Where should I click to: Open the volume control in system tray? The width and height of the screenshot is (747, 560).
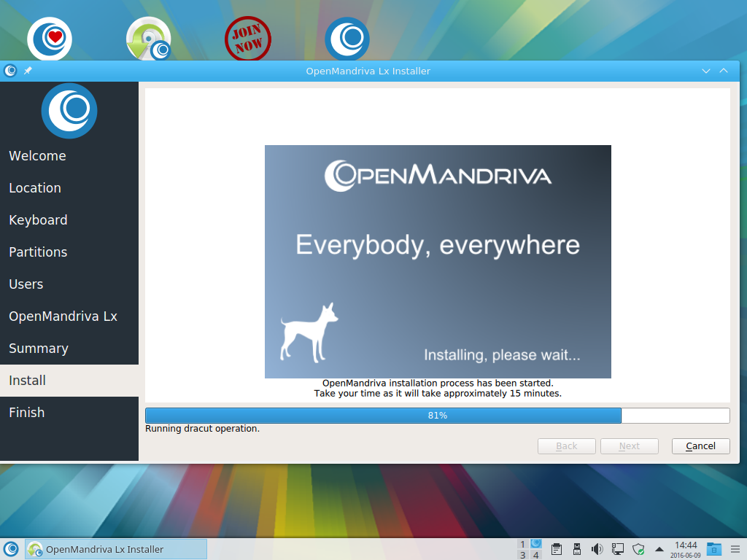point(597,549)
